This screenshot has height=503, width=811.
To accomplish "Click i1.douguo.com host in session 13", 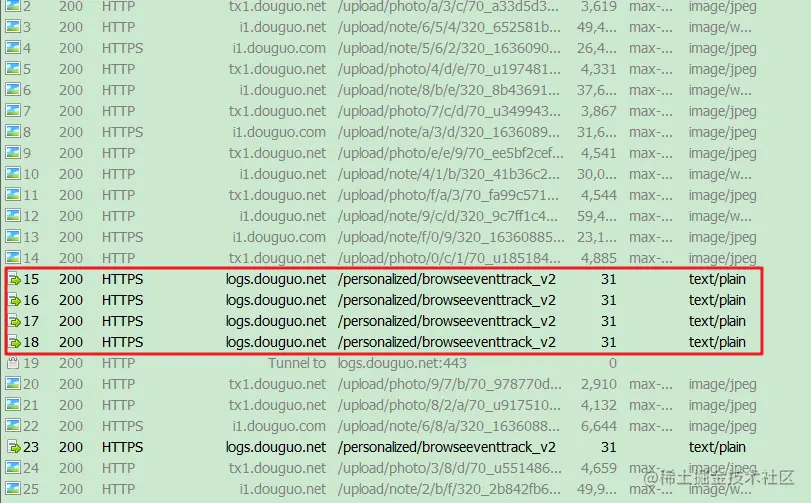I will 279,237.
